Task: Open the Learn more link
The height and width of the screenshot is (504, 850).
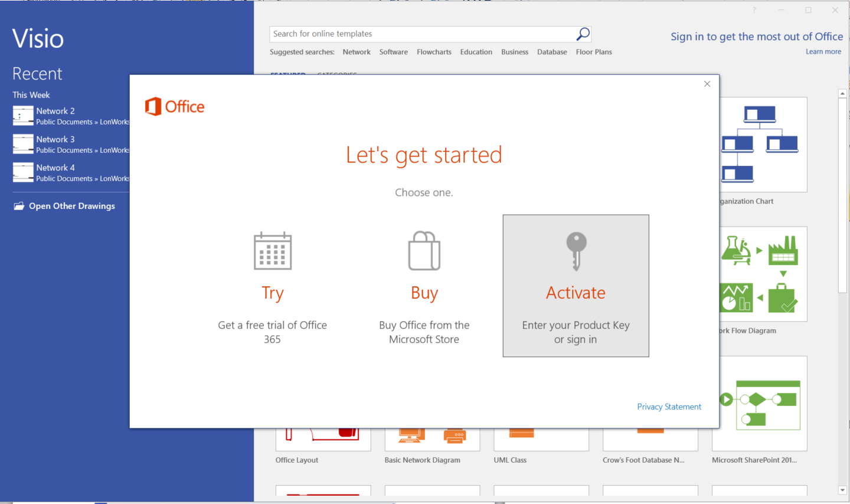Action: click(823, 52)
